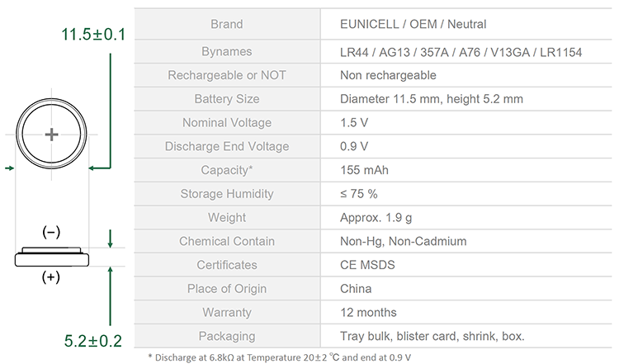
Task: Click the 5.2±0.2 height dimension
Action: click(x=93, y=341)
